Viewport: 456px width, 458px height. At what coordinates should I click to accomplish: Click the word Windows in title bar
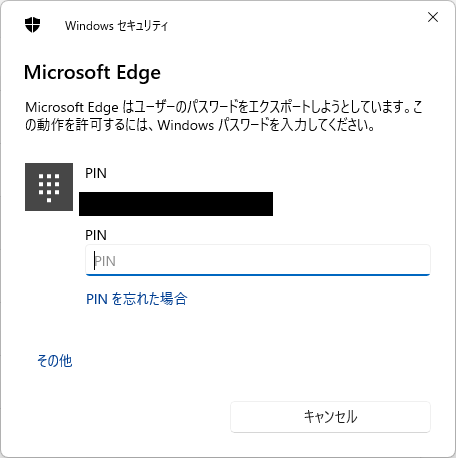tap(89, 26)
